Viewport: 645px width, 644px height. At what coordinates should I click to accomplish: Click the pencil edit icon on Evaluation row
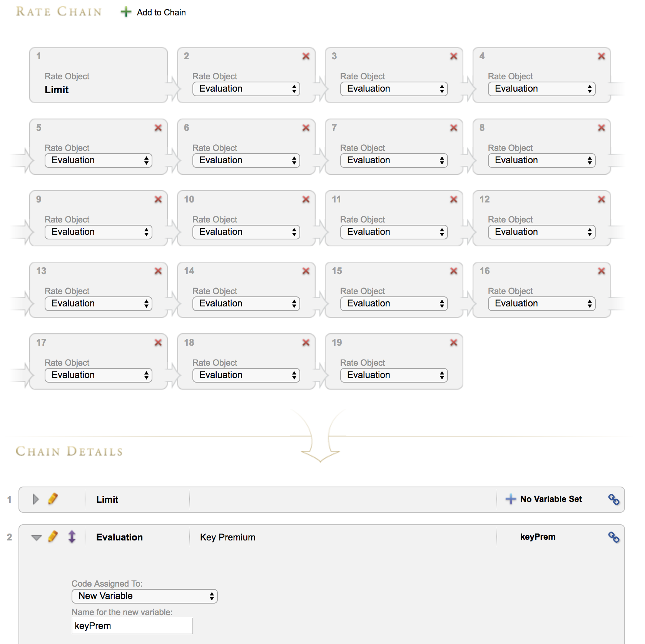point(53,537)
